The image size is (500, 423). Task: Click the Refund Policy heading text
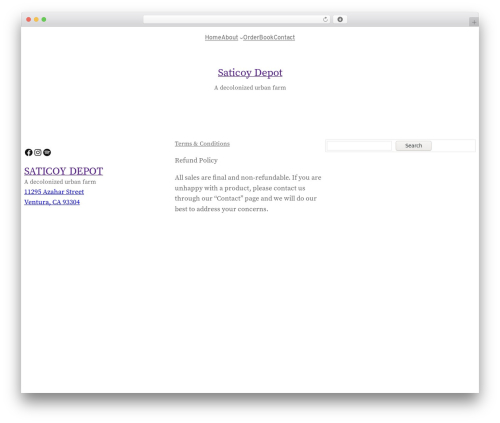[196, 160]
